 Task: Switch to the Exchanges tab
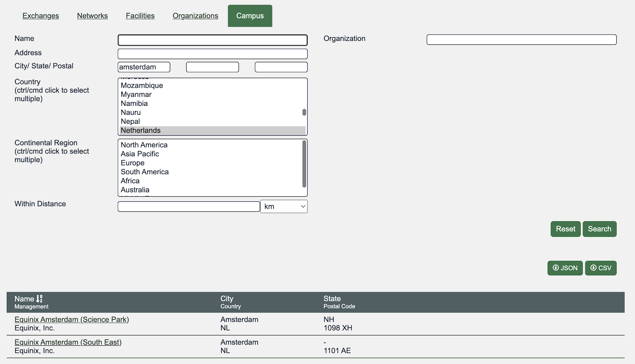point(40,16)
